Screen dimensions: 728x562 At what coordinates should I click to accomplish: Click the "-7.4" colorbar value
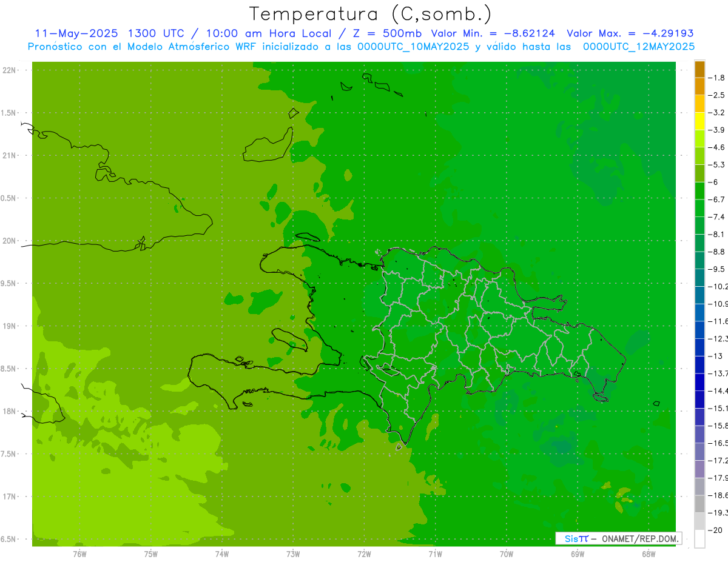pos(716,217)
